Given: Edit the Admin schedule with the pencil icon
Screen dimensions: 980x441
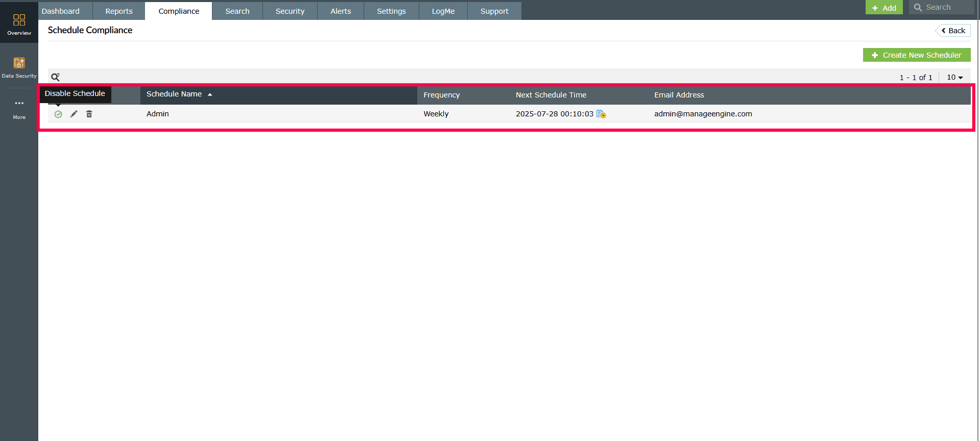Looking at the screenshot, I should point(74,114).
